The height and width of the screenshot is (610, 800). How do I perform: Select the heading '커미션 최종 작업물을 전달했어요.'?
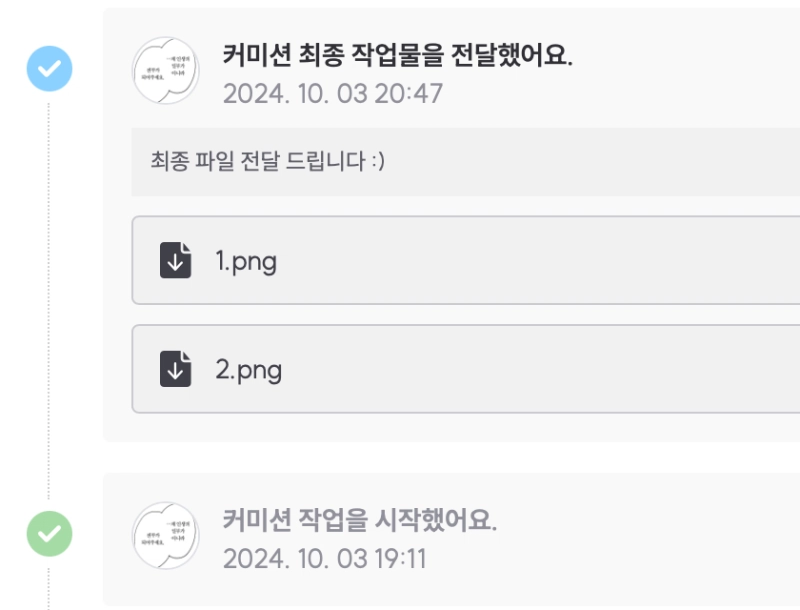click(397, 55)
